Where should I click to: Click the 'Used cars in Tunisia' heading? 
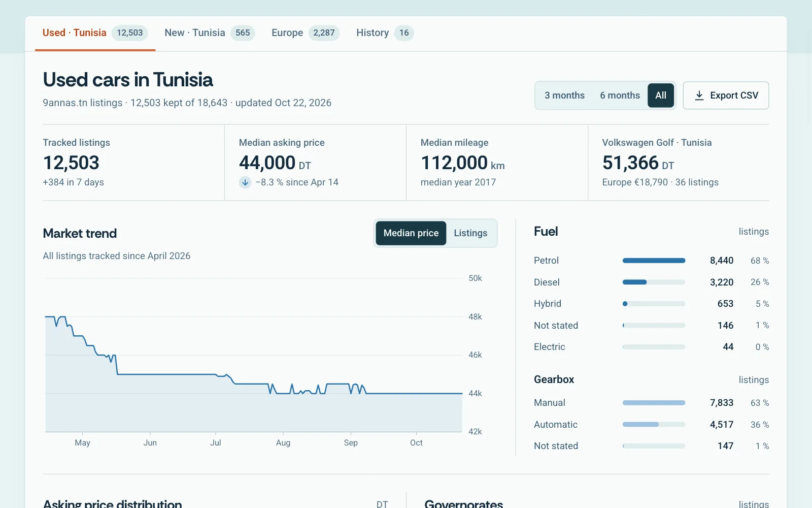128,80
